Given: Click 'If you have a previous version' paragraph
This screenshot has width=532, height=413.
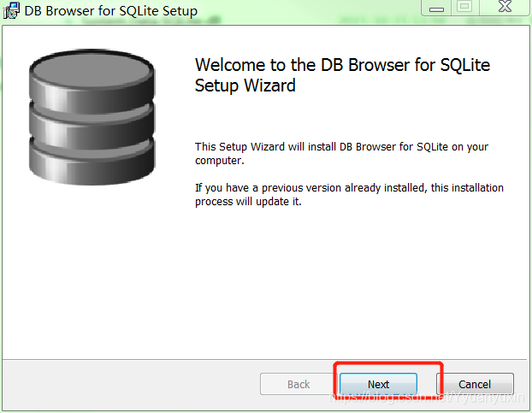Looking at the screenshot, I should 349,194.
